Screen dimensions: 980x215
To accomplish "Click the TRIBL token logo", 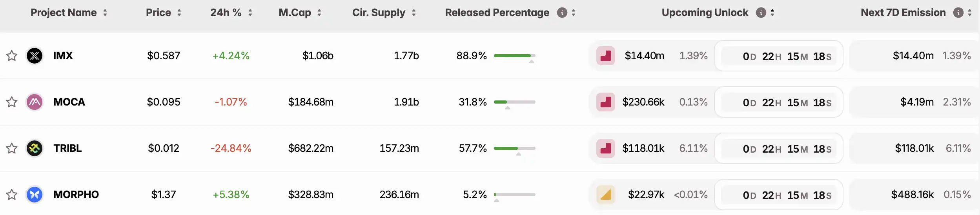I will click(x=35, y=148).
